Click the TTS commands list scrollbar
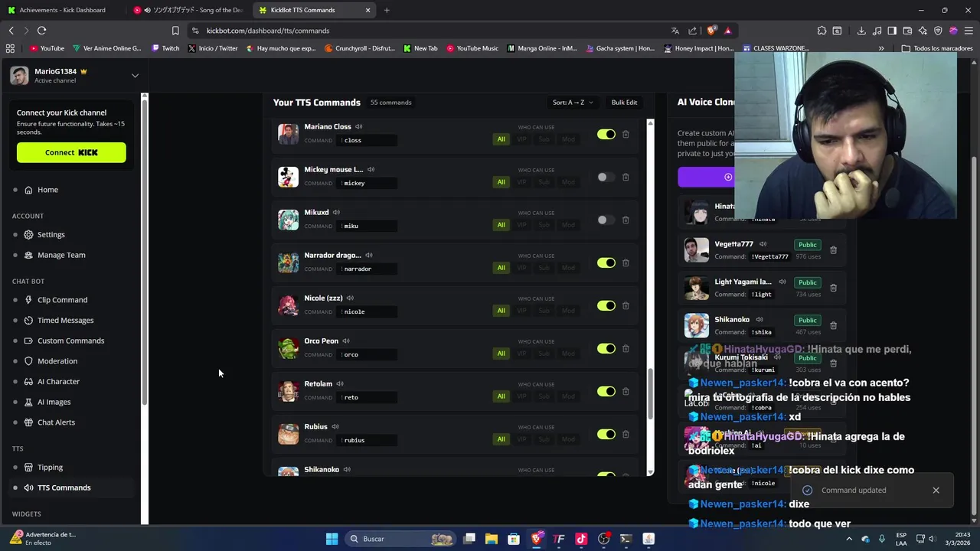This screenshot has width=980, height=551. click(650, 394)
